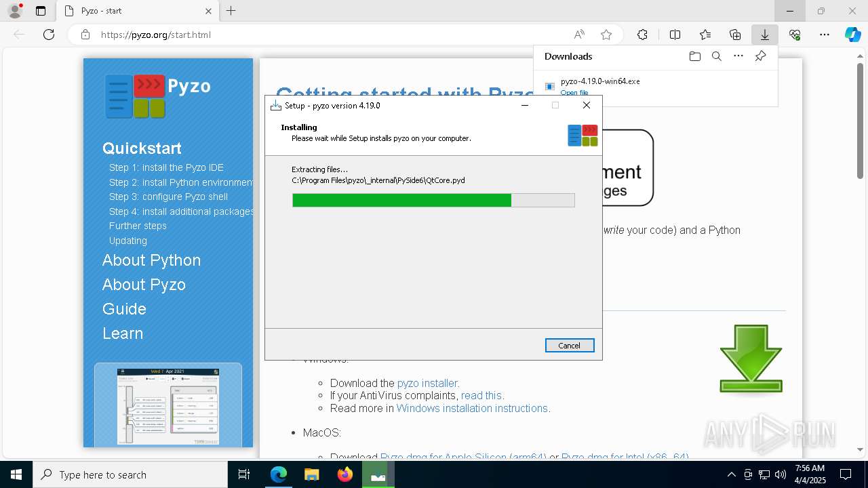The height and width of the screenshot is (488, 868).
Task: Click the Pyzo screenshot thumbnail in sidebar
Action: point(168,405)
